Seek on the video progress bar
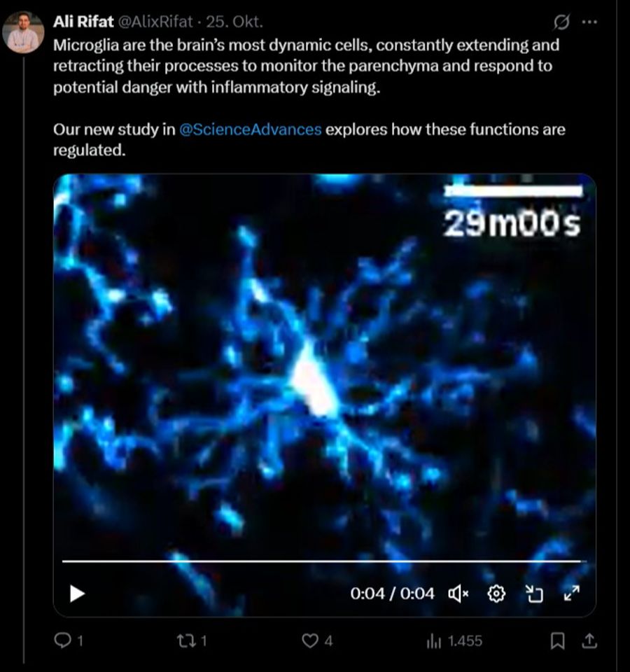The height and width of the screenshot is (672, 630). tap(324, 561)
